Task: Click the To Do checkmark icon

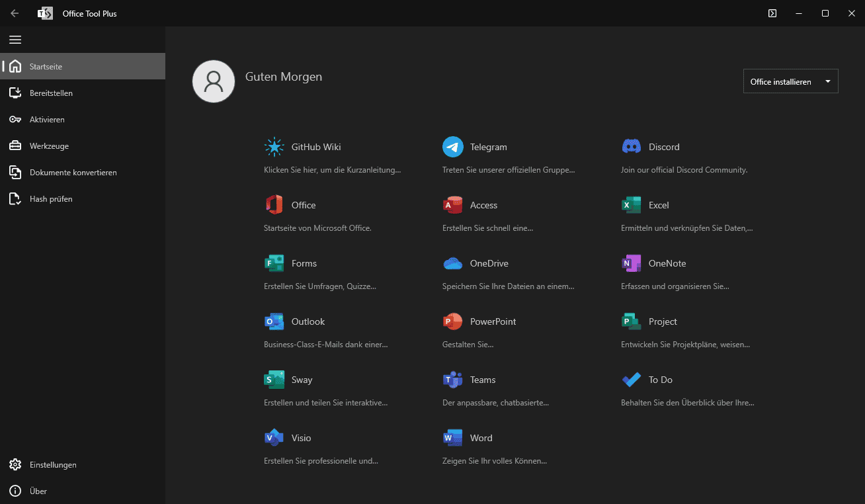Action: tap(632, 380)
